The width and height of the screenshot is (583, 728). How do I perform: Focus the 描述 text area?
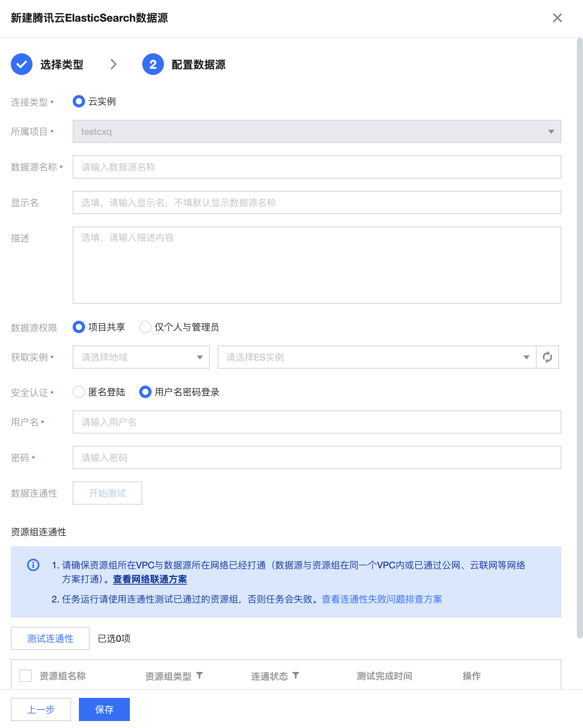317,265
